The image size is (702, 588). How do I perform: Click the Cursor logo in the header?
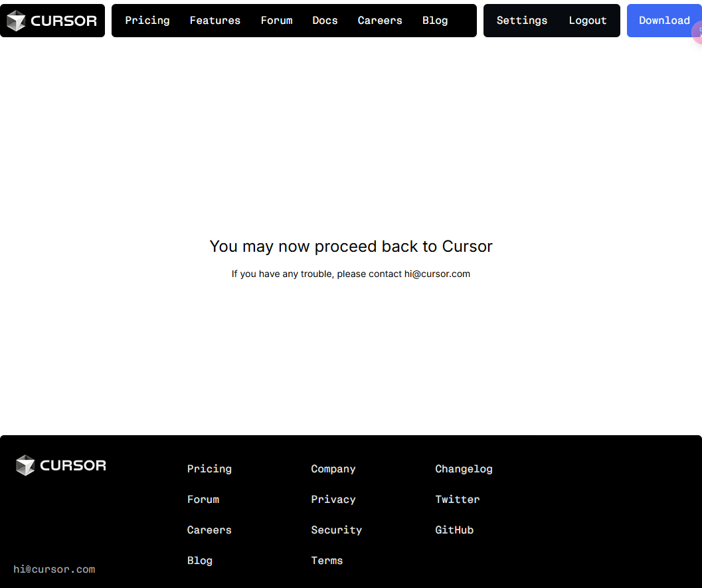click(52, 21)
